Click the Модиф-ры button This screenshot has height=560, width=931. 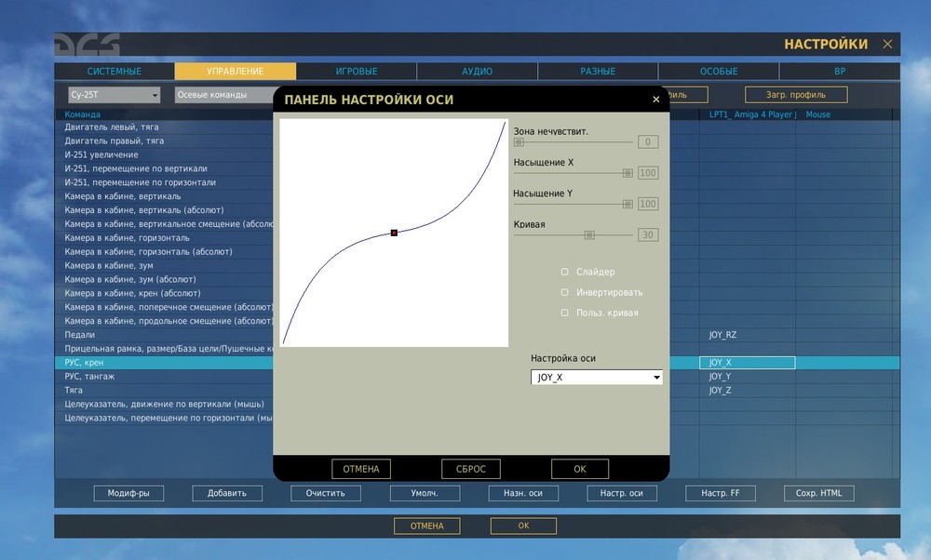pyautogui.click(x=128, y=493)
